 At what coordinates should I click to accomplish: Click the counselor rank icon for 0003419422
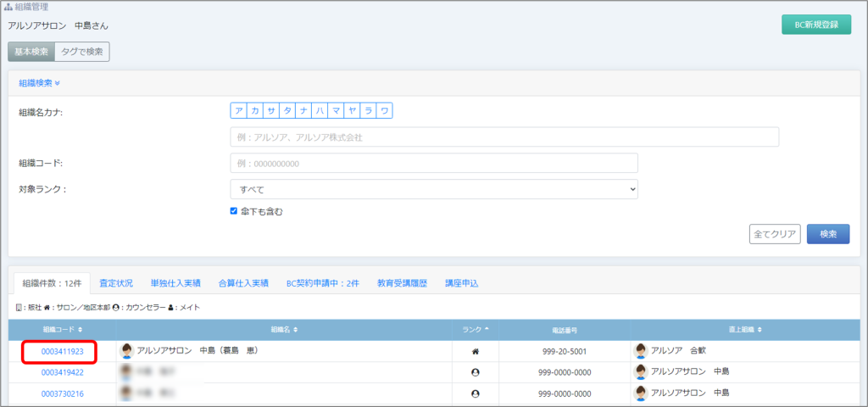click(476, 372)
